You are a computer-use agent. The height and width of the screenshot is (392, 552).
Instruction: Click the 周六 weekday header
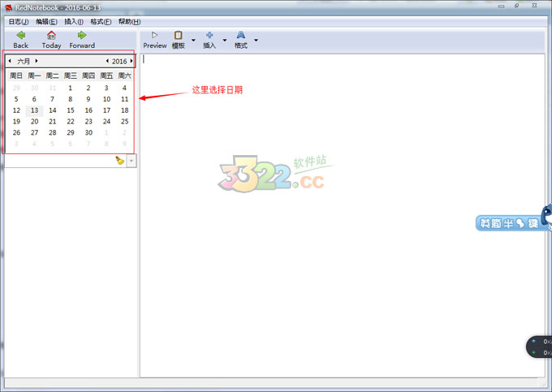(x=125, y=75)
